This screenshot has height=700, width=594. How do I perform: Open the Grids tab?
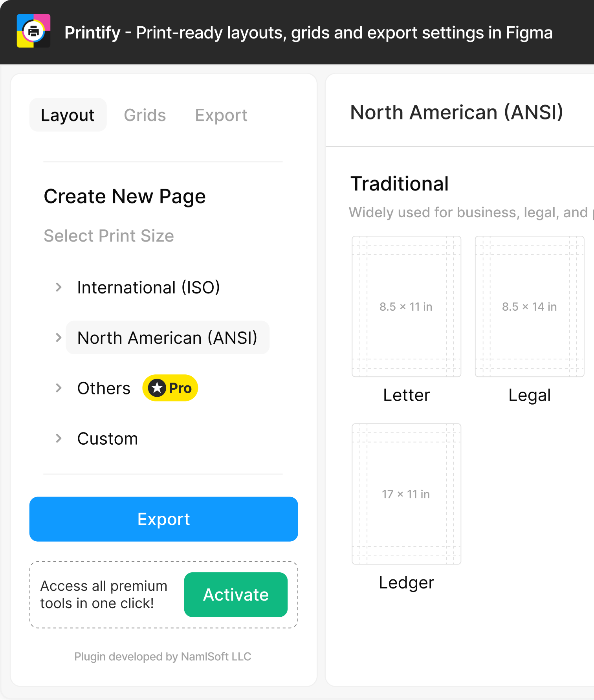(145, 115)
